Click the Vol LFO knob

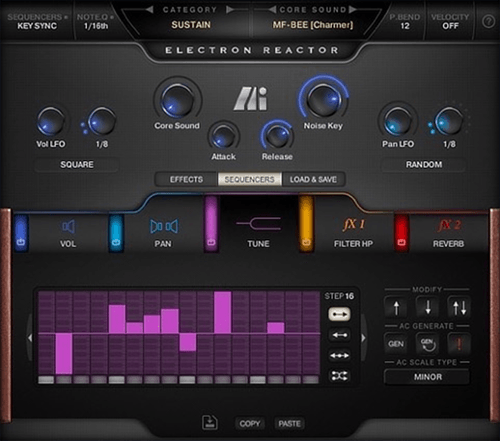click(x=51, y=122)
